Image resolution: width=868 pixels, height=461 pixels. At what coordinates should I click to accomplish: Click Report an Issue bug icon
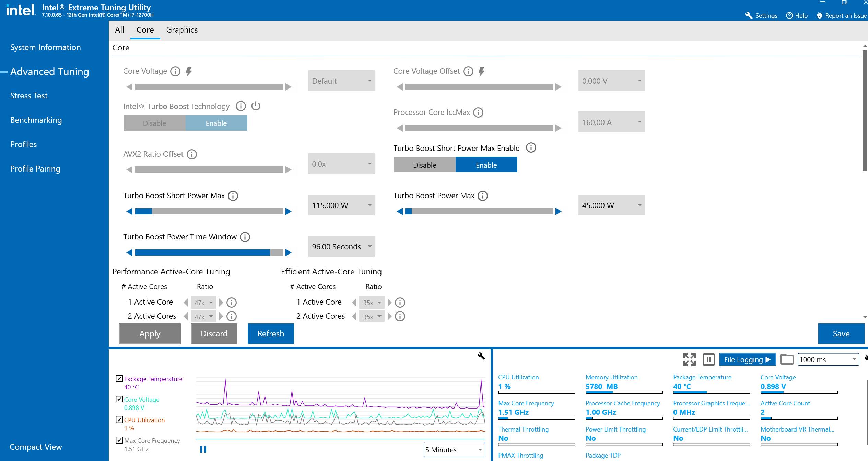pyautogui.click(x=819, y=16)
